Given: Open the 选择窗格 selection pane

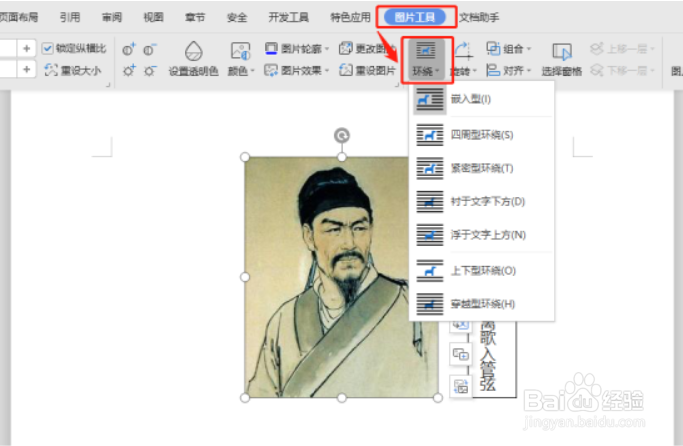Looking at the screenshot, I should (561, 59).
